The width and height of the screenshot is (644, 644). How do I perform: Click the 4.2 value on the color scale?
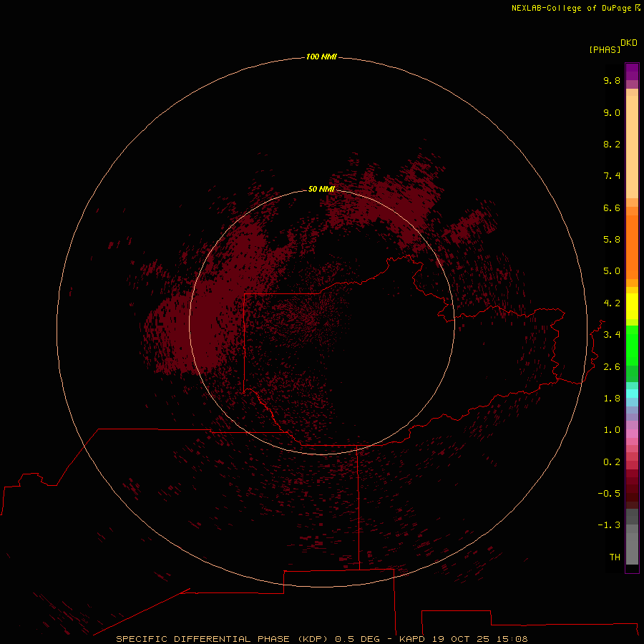pos(612,303)
